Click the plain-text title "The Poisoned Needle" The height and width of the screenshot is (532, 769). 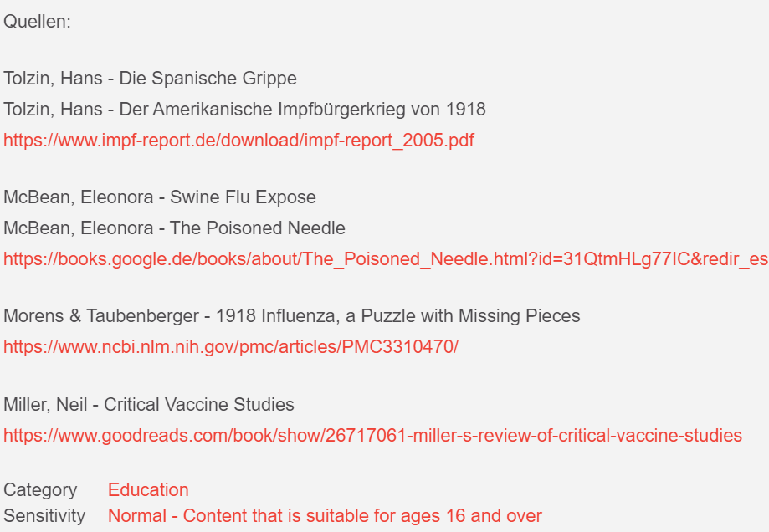tap(258, 228)
